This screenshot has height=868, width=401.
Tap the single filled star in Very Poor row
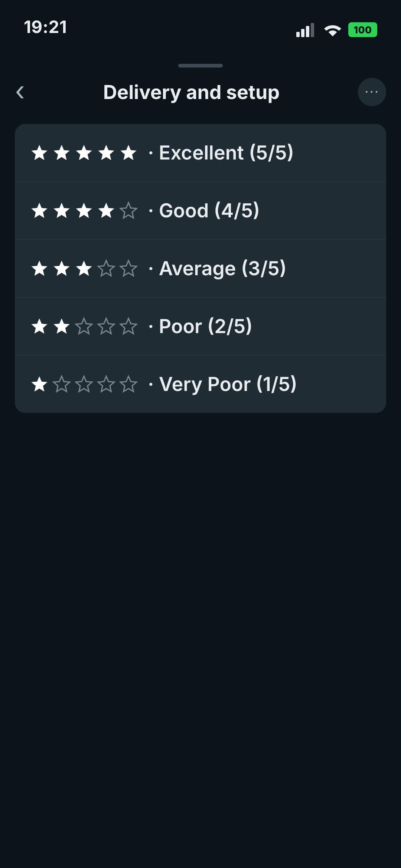(x=39, y=384)
